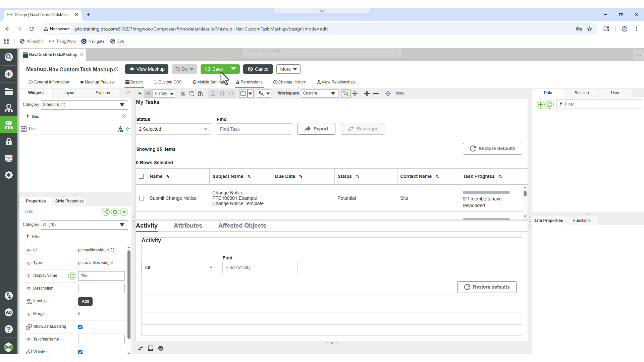Open the Style Properties tab
Image resolution: width=644 pixels, height=362 pixels.
(x=69, y=201)
